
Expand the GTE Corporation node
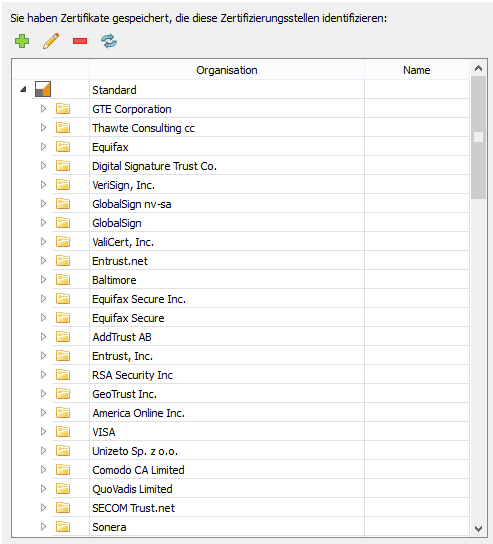[43, 109]
